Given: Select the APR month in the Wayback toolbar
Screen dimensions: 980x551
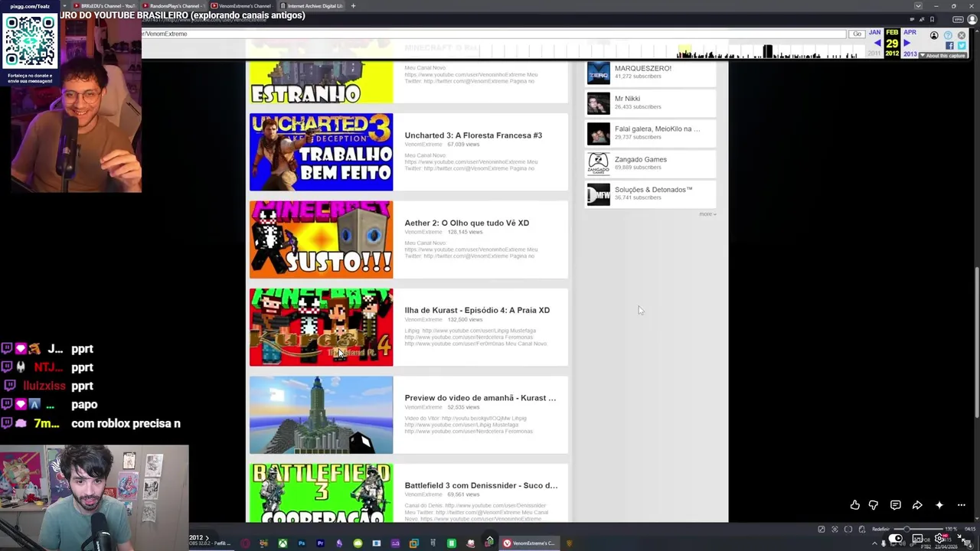Looking at the screenshot, I should (x=910, y=33).
